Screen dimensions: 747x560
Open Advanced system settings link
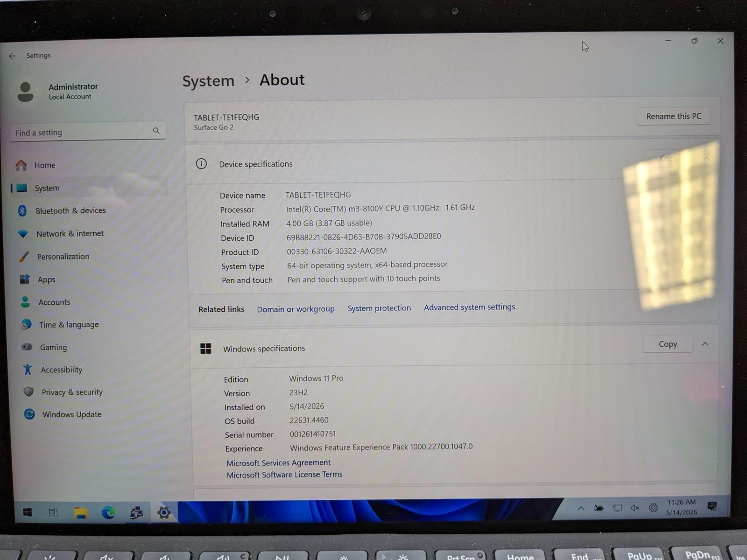pyautogui.click(x=469, y=307)
